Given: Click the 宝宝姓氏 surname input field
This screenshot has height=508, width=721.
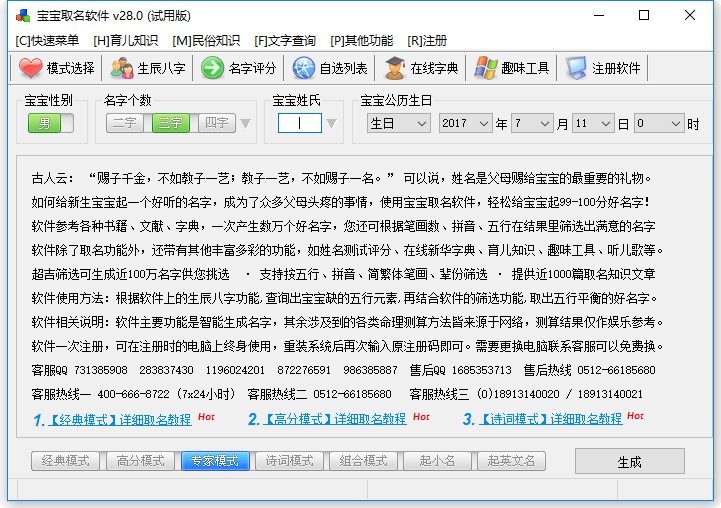Looking at the screenshot, I should 299,123.
